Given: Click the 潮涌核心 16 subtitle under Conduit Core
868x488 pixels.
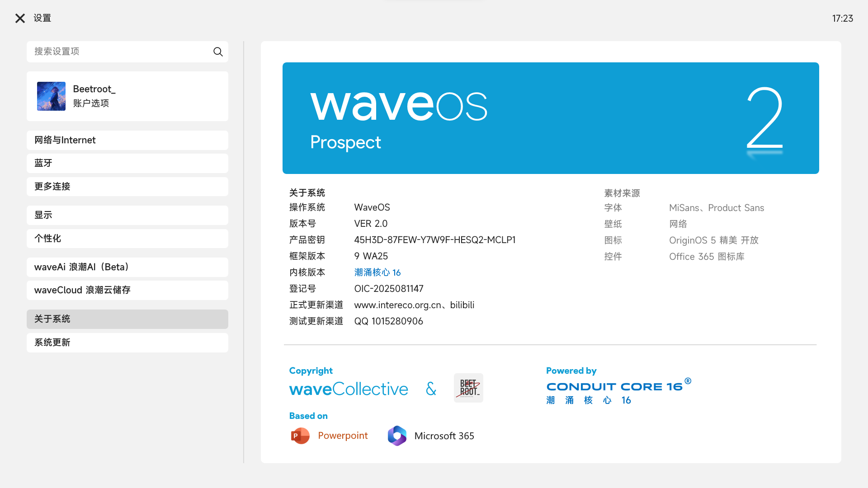Looking at the screenshot, I should tap(589, 400).
